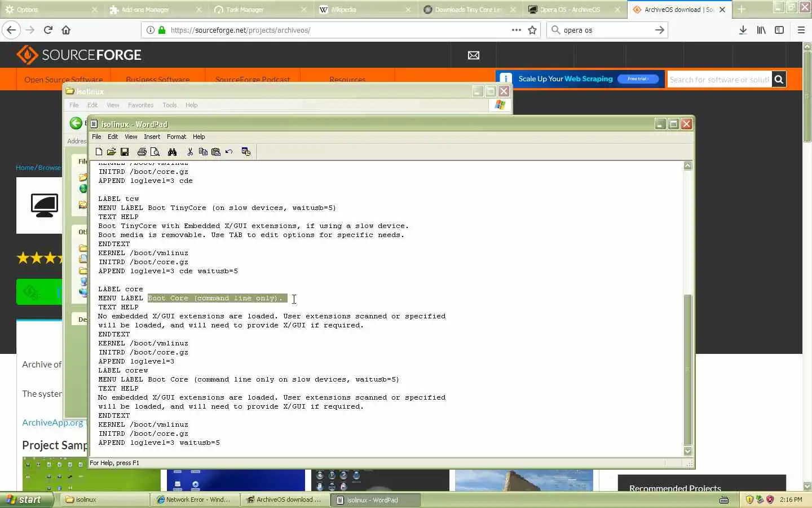Click the Home breadcrumb link

tap(25, 168)
